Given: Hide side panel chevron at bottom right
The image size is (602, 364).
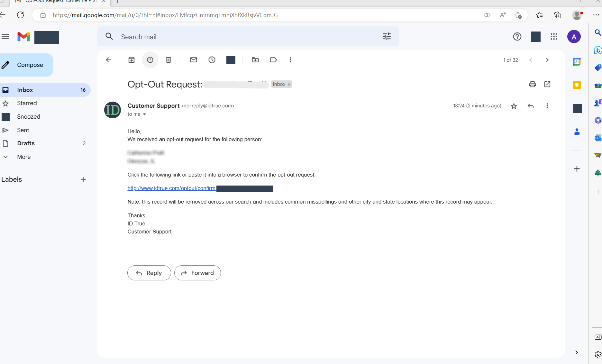Looking at the screenshot, I should tap(577, 352).
